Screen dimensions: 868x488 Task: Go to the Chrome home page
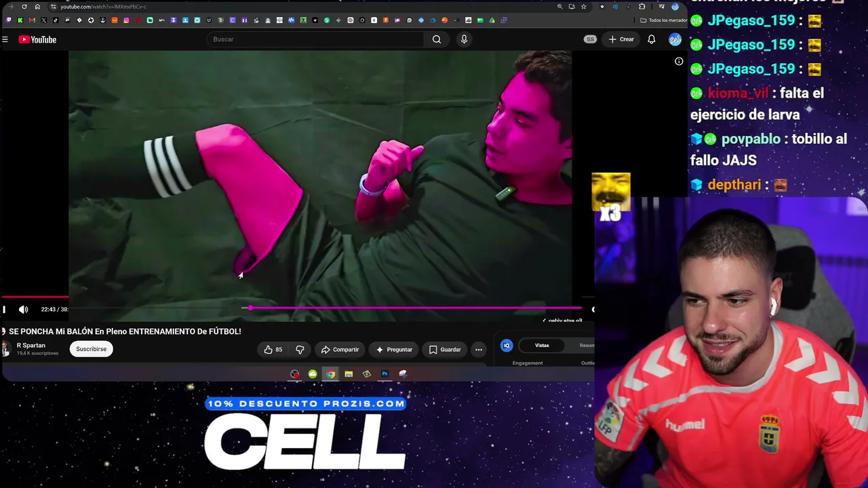[x=37, y=7]
